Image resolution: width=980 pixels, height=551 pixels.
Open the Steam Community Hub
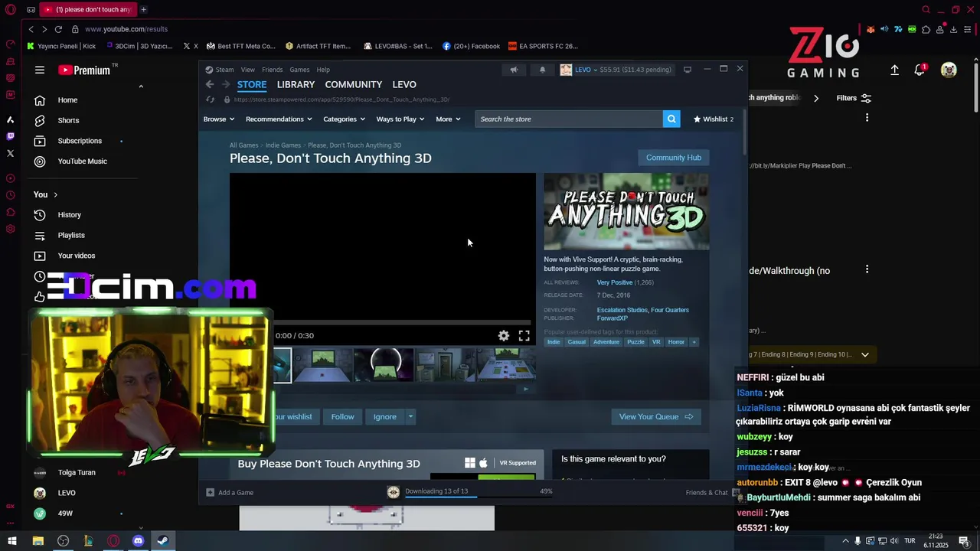click(x=674, y=158)
